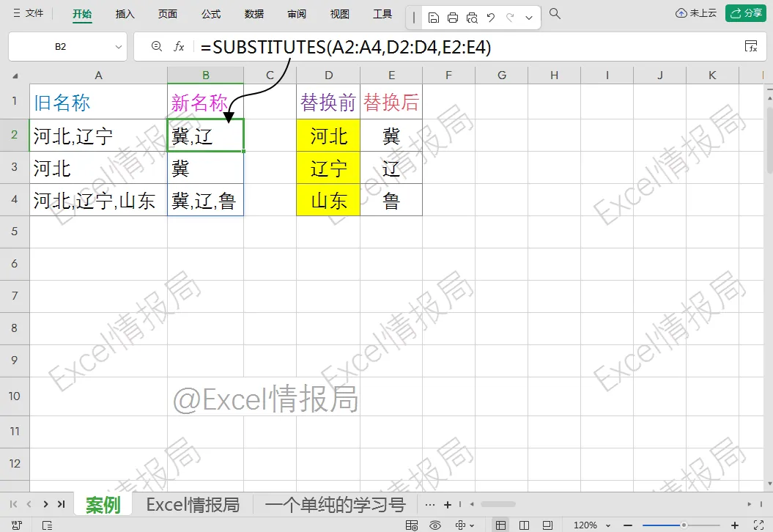This screenshot has height=532, width=773.
Task: Click the horizontal scrollbar thumb
Action: 498,504
